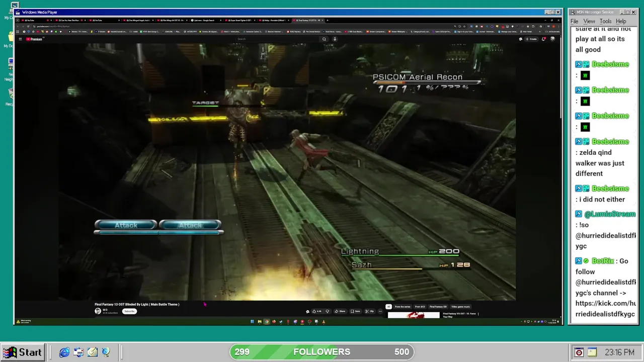Open Help menu in MSN Messenger
The height and width of the screenshot is (362, 644).
tap(621, 21)
